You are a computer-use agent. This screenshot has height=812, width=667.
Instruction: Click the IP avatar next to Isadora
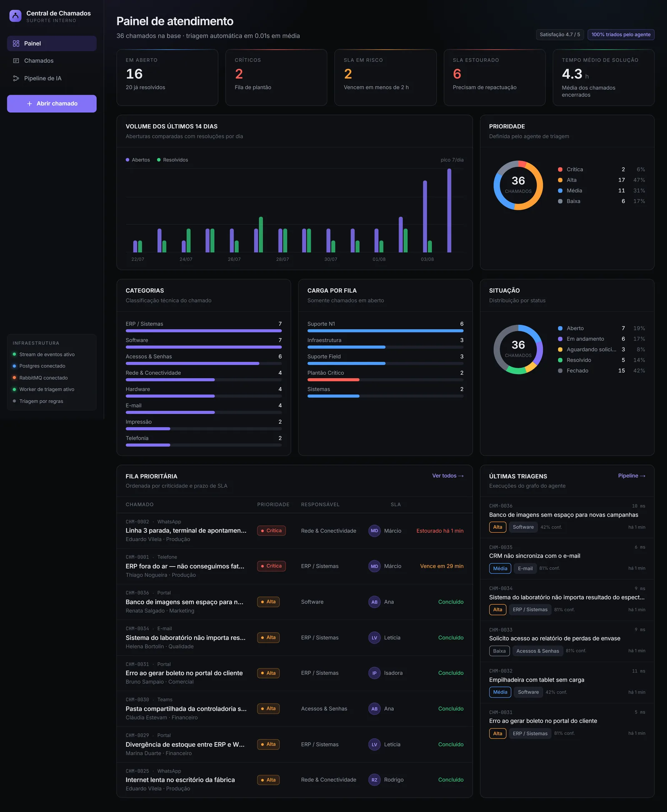tap(374, 673)
